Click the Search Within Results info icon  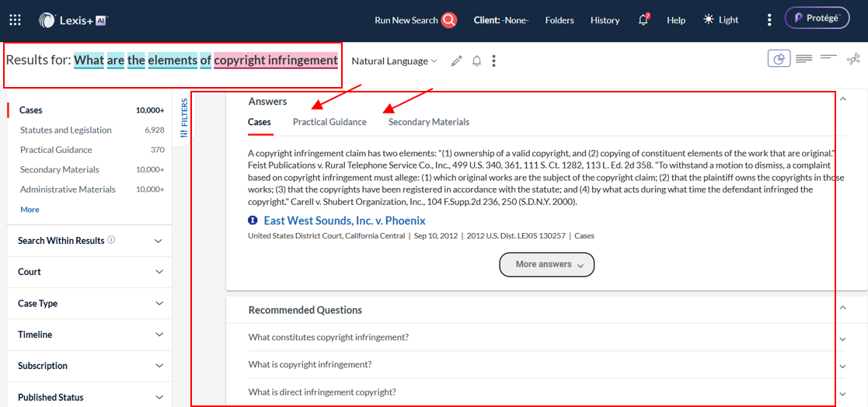coord(110,240)
